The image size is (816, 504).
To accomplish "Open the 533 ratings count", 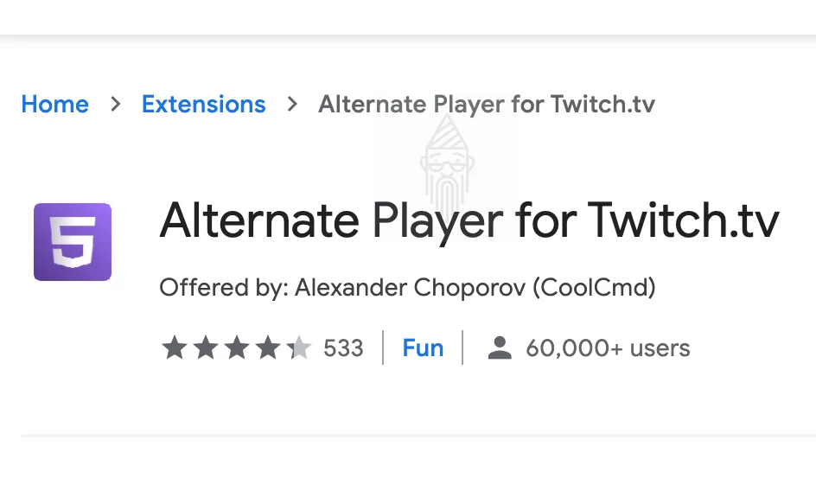I will 343,348.
